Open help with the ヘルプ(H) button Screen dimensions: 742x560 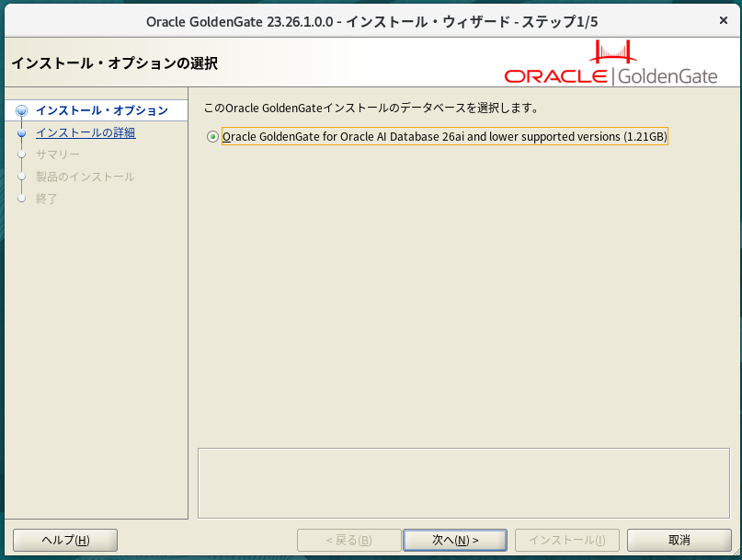65,540
